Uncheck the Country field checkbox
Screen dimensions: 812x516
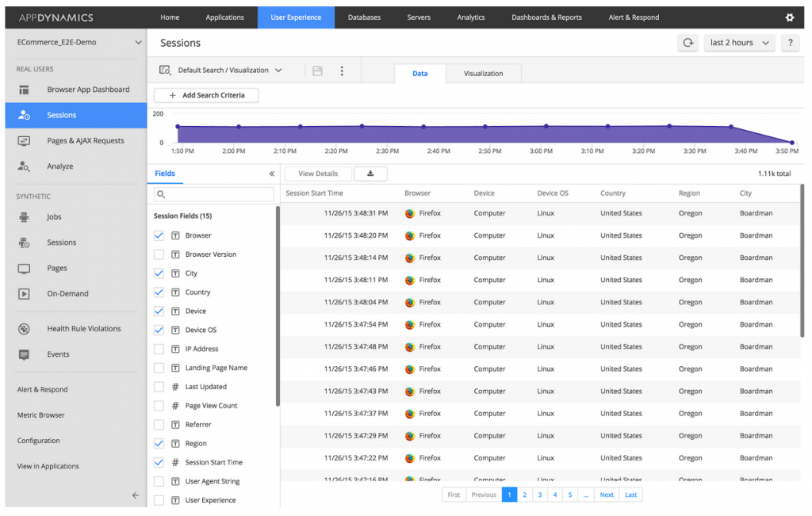pyautogui.click(x=159, y=292)
